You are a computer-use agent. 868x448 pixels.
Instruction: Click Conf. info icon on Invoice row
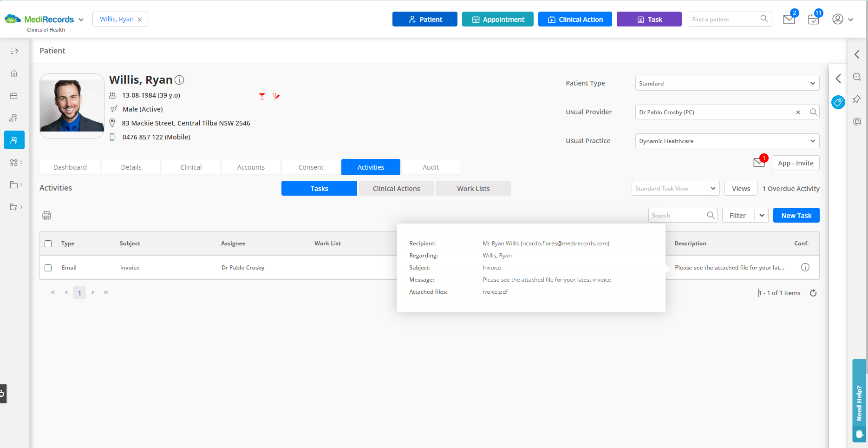(x=805, y=267)
